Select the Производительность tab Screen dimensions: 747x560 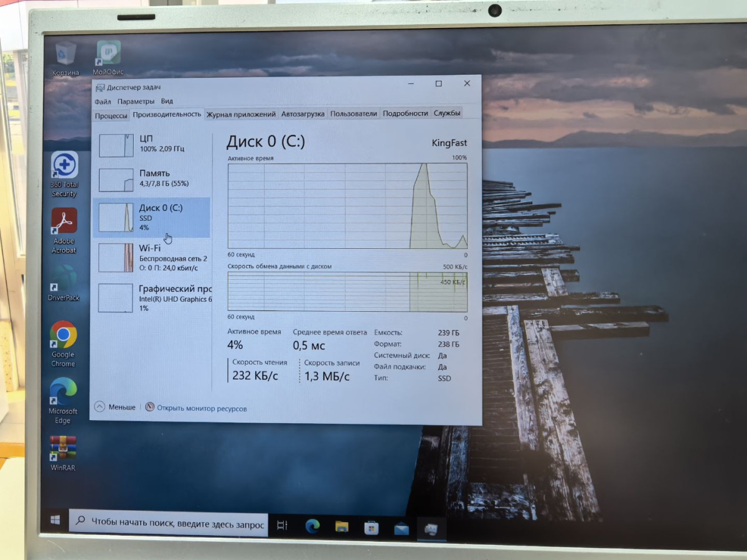(167, 114)
